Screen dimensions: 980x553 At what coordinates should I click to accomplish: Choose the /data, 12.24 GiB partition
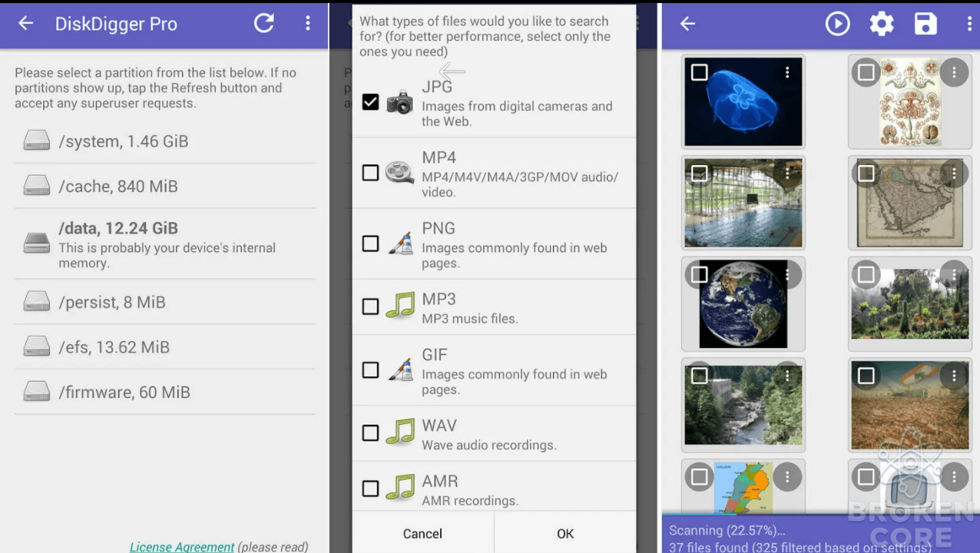coord(165,244)
